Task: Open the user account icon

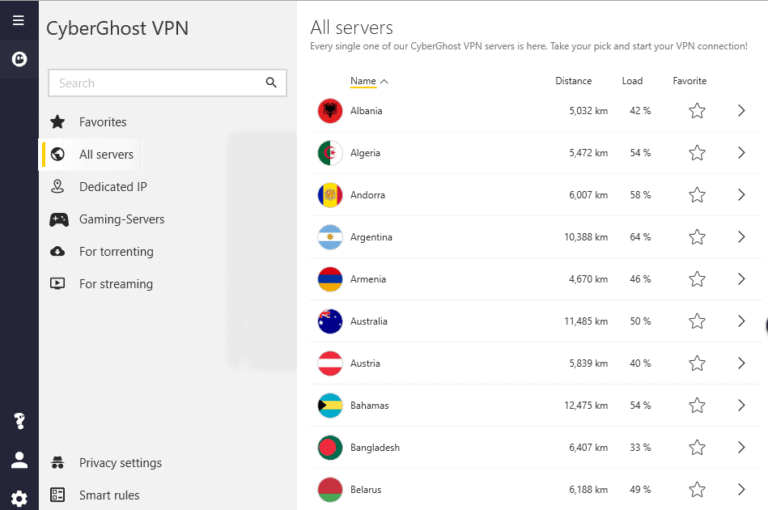Action: [18, 460]
